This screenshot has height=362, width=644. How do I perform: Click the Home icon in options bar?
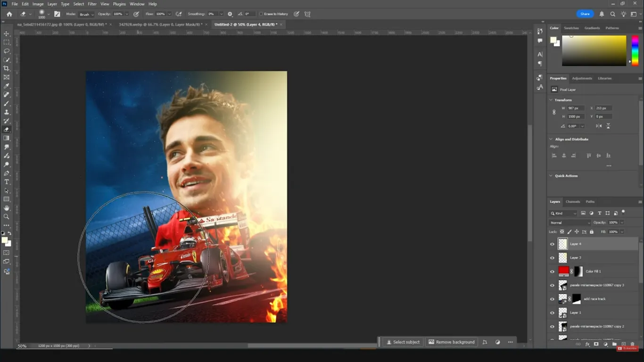(x=9, y=14)
